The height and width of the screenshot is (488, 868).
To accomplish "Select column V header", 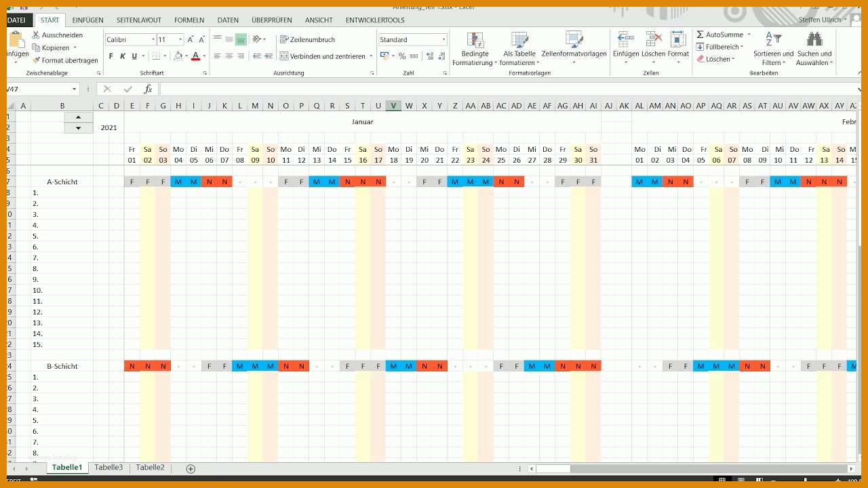I will (x=393, y=106).
